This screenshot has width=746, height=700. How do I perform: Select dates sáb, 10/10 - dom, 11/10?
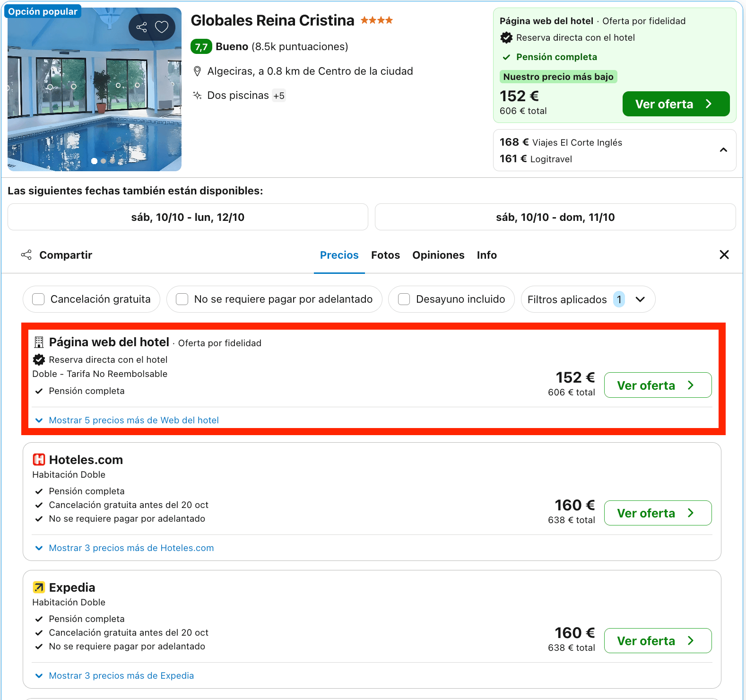555,217
